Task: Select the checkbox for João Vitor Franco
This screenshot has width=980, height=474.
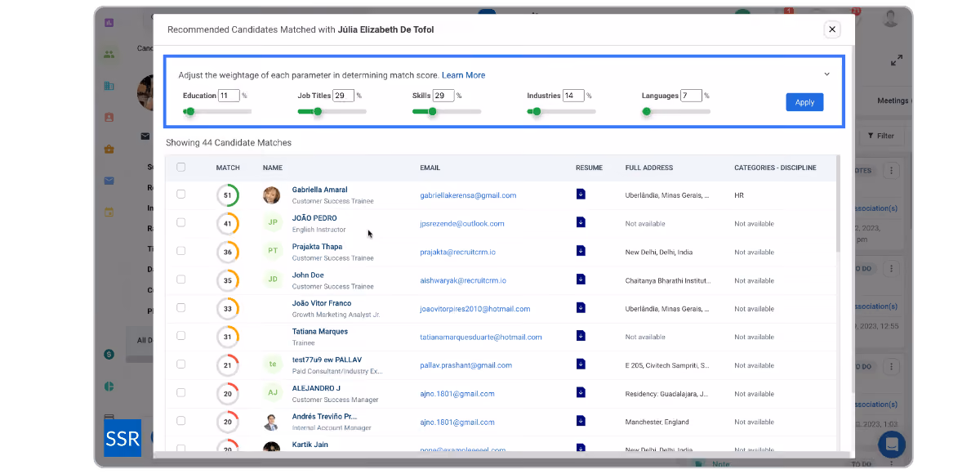Action: 181,308
